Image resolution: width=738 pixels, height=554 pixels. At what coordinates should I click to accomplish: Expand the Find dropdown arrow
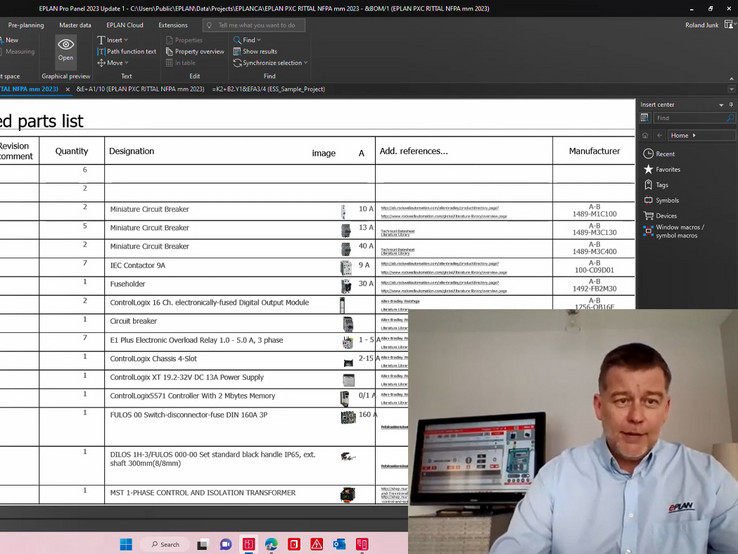coord(259,40)
